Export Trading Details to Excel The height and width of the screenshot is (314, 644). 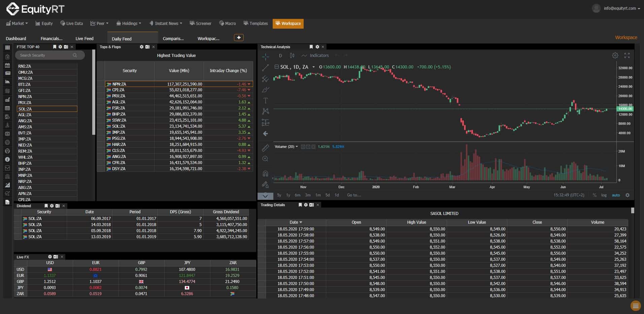point(311,205)
